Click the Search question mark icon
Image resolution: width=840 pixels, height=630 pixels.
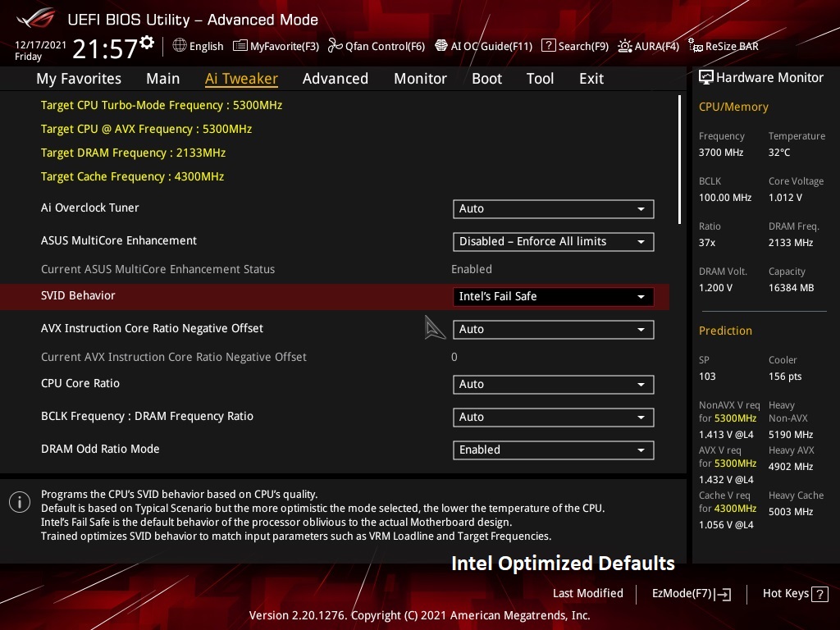549,46
